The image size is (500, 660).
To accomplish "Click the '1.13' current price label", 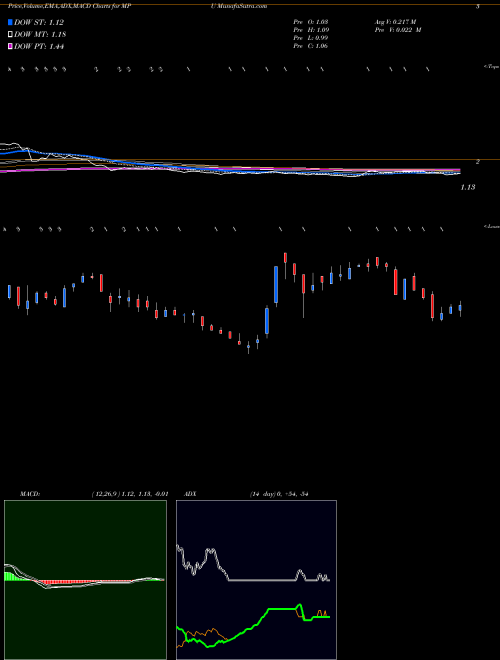I will pos(468,187).
